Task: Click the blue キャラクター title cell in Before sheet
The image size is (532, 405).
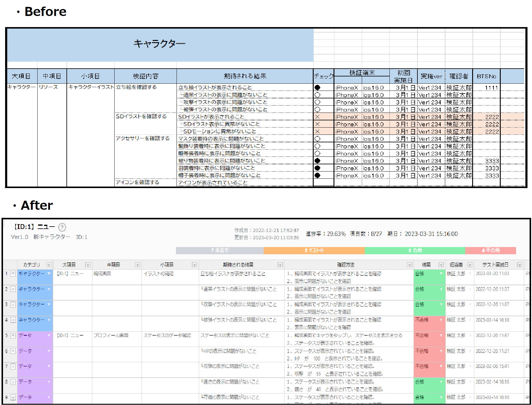Action: 160,45
